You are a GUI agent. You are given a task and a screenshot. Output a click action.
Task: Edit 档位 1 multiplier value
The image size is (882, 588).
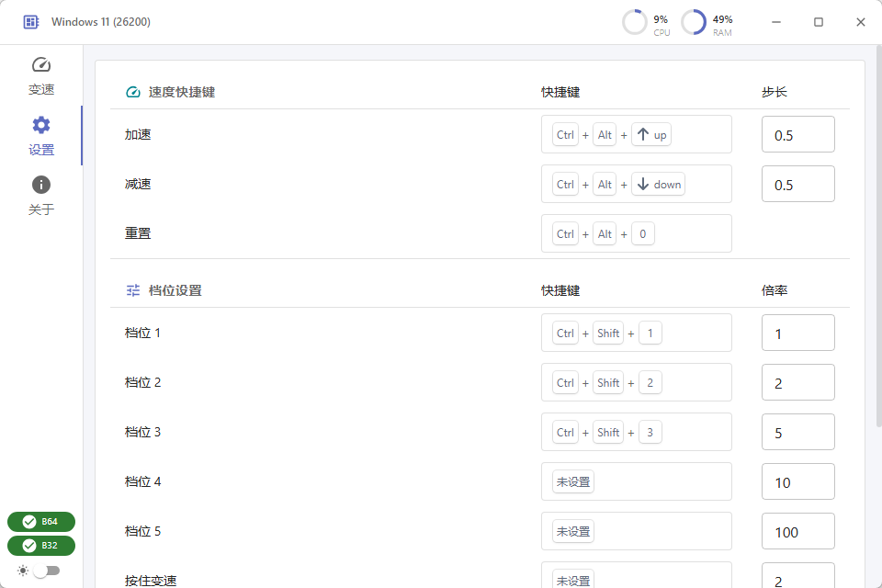[x=797, y=333]
